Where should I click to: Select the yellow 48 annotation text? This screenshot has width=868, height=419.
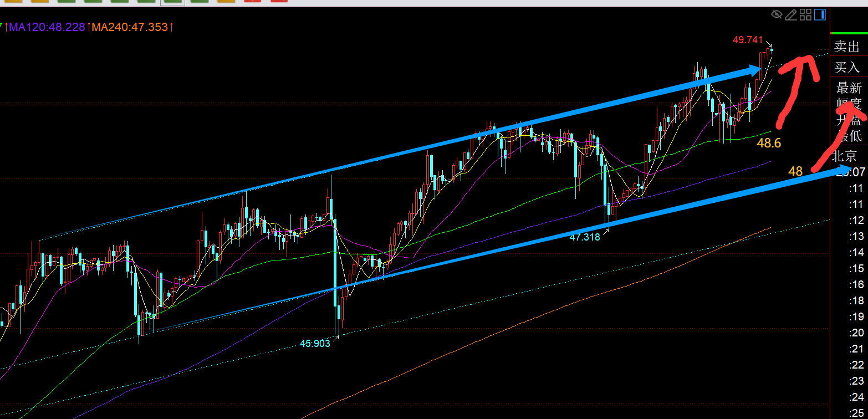(795, 171)
